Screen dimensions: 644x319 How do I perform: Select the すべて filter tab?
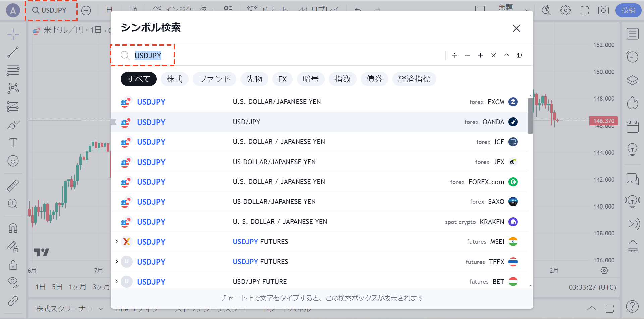coord(139,79)
